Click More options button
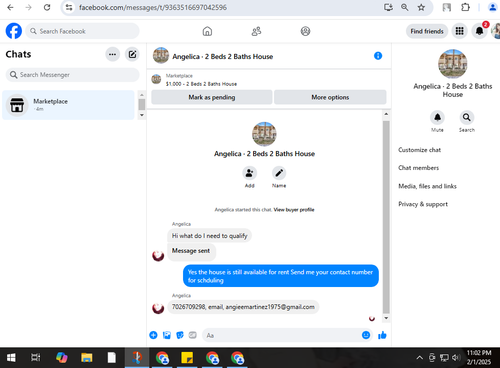This screenshot has width=500, height=368. (330, 97)
